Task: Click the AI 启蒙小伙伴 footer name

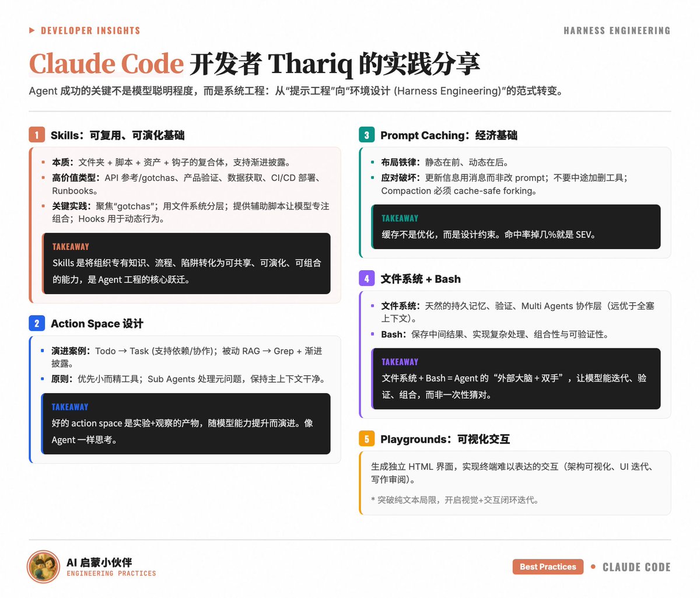Action: [x=99, y=562]
